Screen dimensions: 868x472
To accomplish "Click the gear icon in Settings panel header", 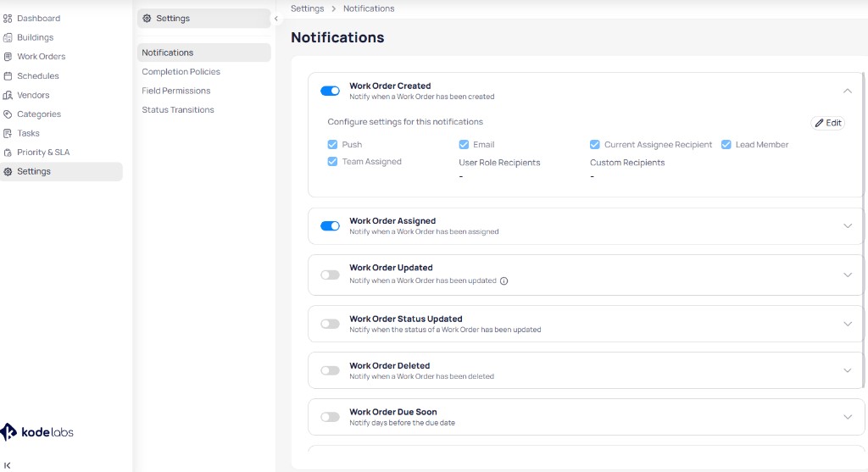I will coord(147,19).
